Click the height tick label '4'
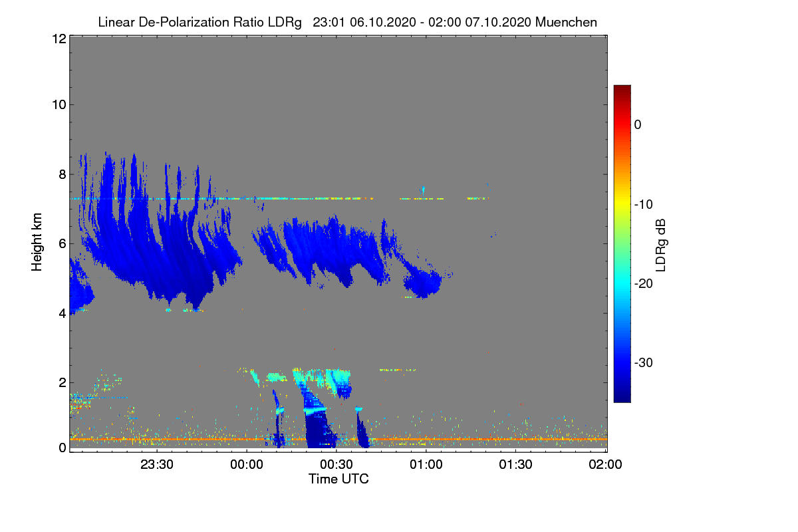Image resolution: width=798 pixels, height=532 pixels. (61, 313)
